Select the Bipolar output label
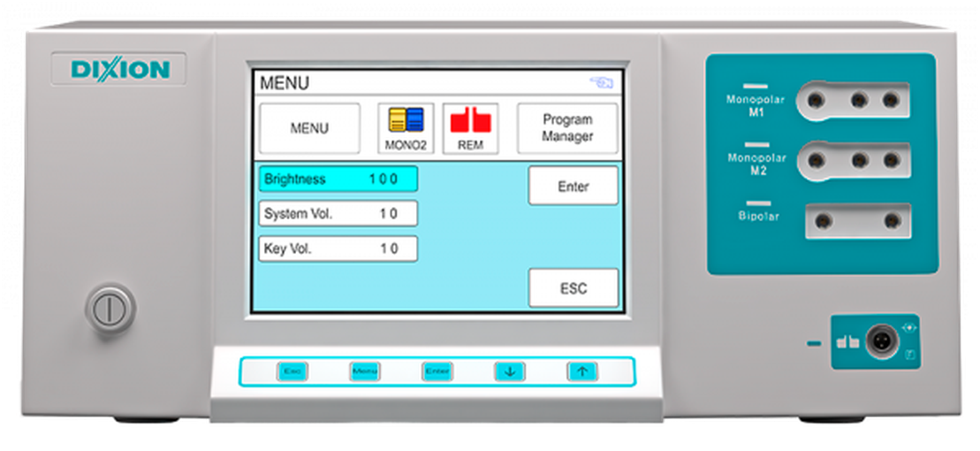Screen dimensions: 980x451 point(758,216)
